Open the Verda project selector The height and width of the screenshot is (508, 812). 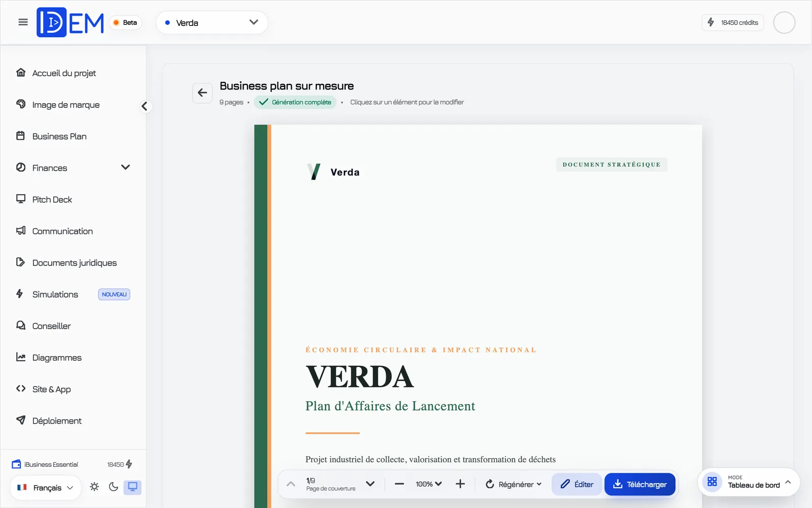(212, 22)
